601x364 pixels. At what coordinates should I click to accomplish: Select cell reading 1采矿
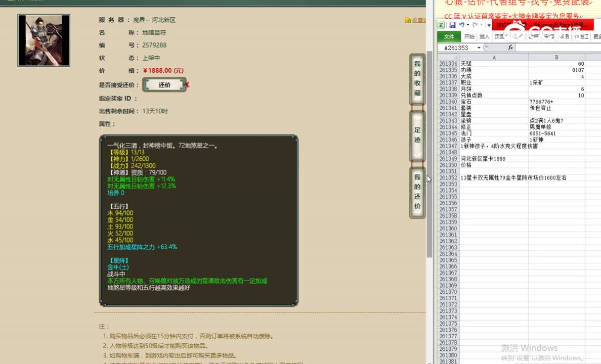[556, 83]
